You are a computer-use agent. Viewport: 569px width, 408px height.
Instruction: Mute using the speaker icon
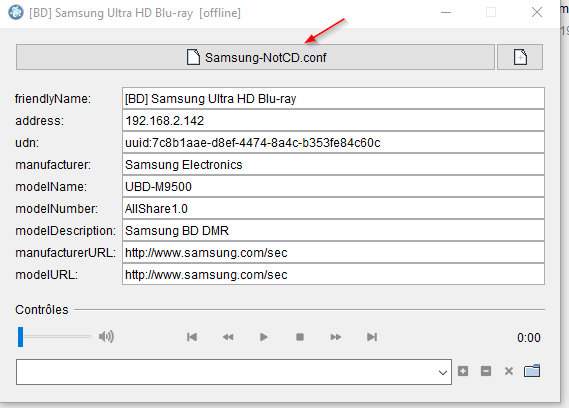pos(106,336)
